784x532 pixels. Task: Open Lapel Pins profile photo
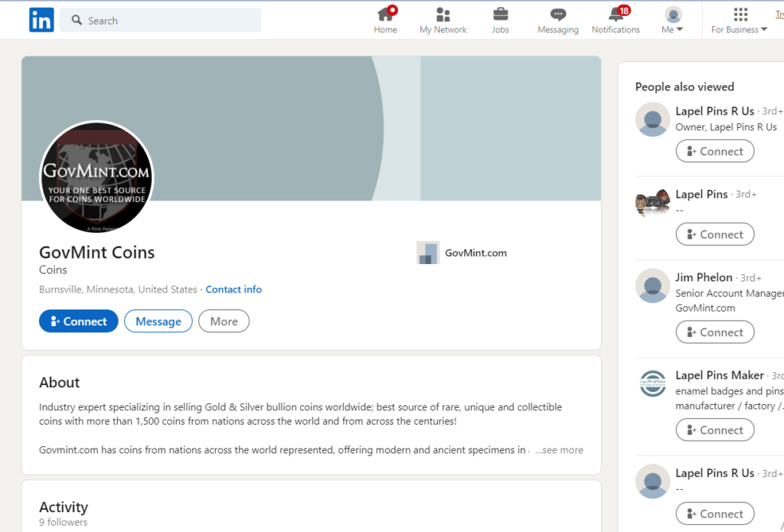pyautogui.click(x=652, y=203)
